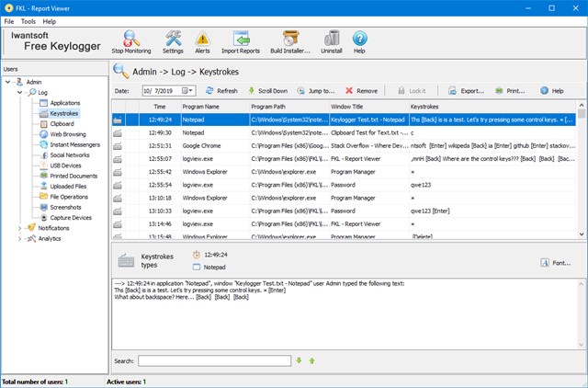Select Screenshots in the Log tree
588x388 pixels.
(65, 207)
